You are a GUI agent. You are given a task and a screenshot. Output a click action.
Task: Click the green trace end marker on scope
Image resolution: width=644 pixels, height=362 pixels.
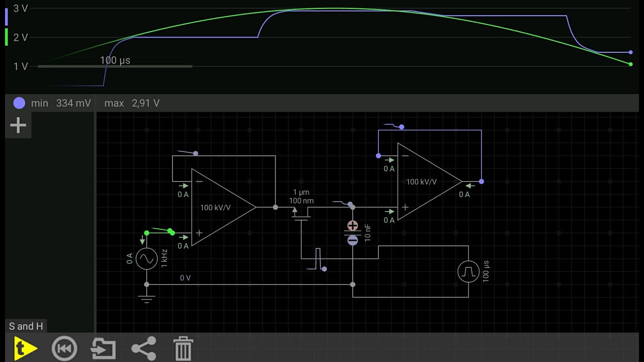point(630,64)
